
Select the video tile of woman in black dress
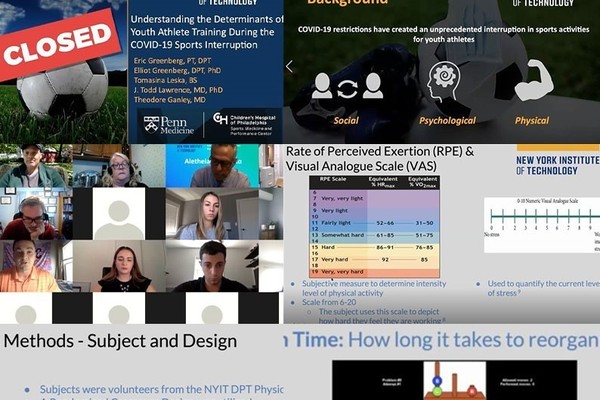pyautogui.click(x=119, y=266)
